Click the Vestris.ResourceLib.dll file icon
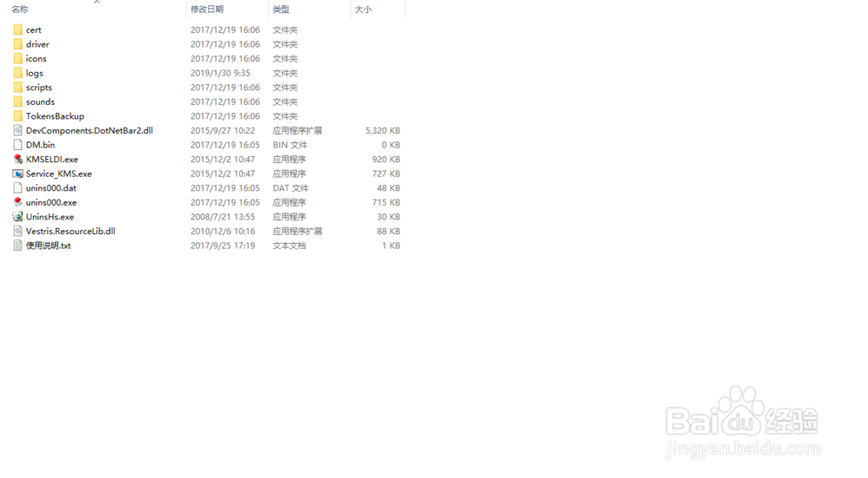The width and height of the screenshot is (868, 478). click(17, 231)
